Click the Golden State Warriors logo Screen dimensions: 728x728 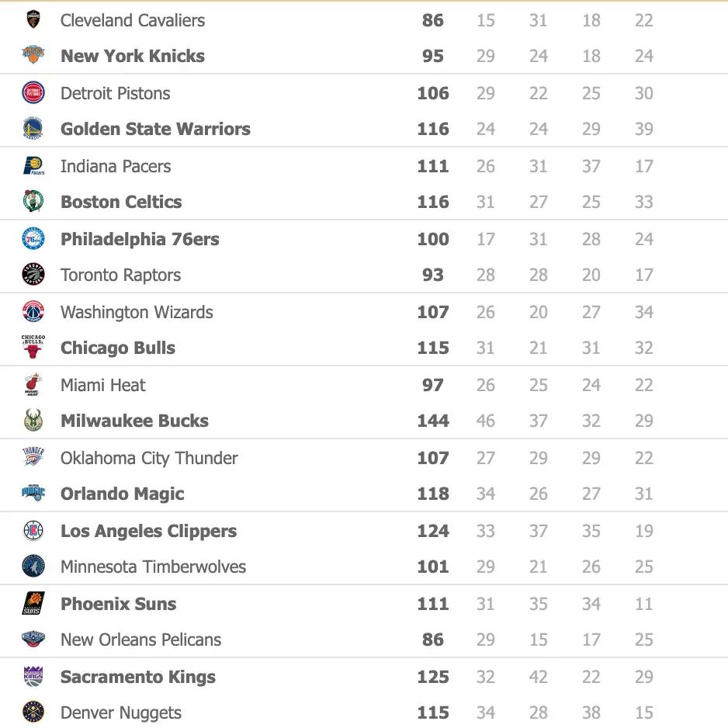click(x=33, y=129)
